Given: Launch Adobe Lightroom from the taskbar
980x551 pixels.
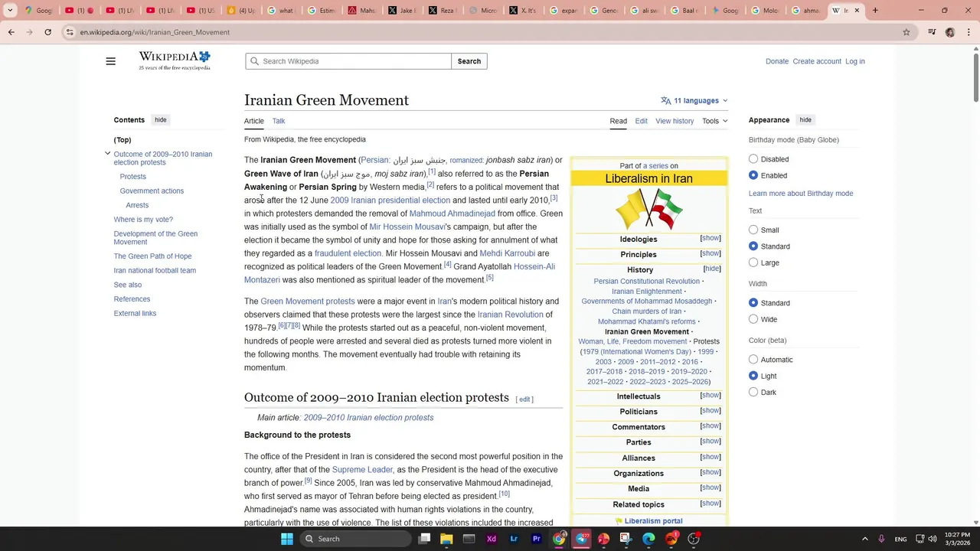Looking at the screenshot, I should click(x=514, y=539).
